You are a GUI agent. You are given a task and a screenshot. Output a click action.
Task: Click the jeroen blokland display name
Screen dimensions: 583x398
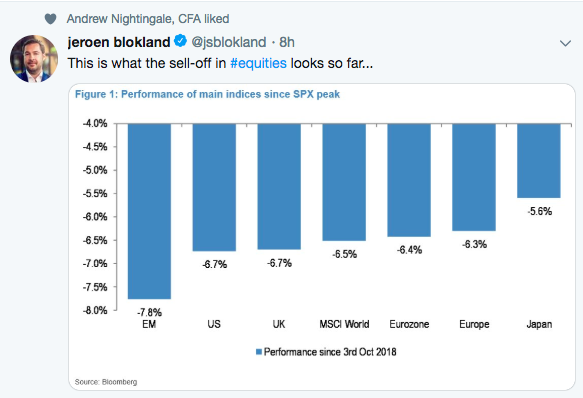click(x=119, y=42)
